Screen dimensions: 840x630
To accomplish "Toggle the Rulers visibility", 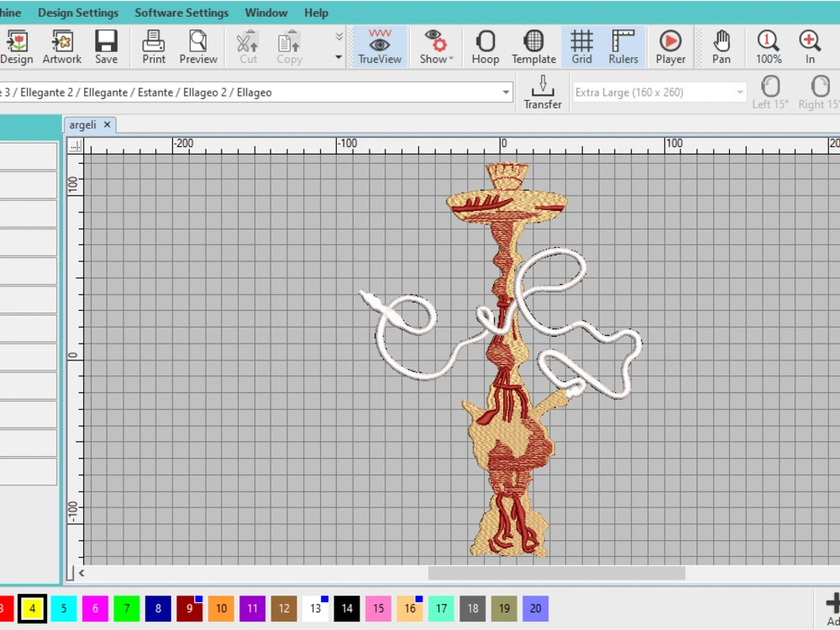I will tap(623, 47).
